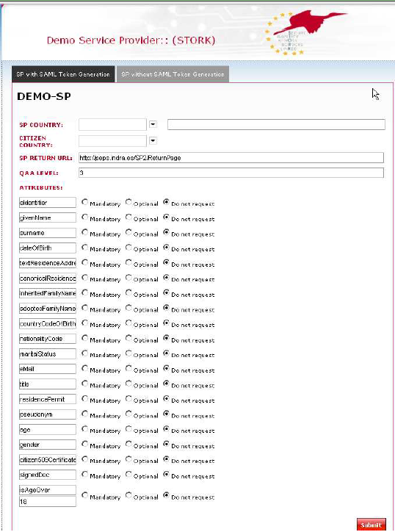The image size is (395, 532).
Task: Choose Optional for residencePermit
Action: tap(128, 399)
